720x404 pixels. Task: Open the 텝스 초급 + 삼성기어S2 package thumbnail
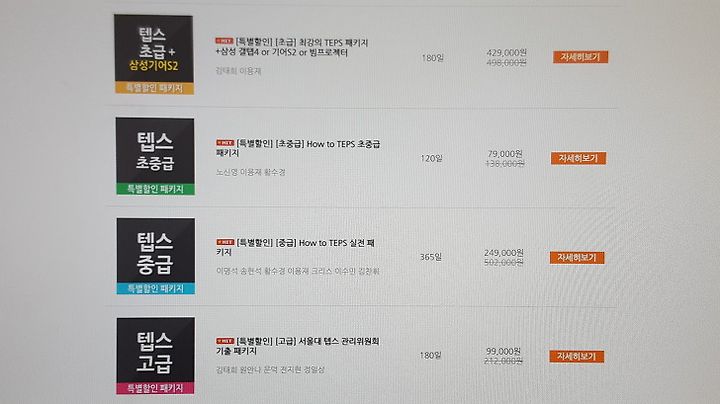click(154, 54)
